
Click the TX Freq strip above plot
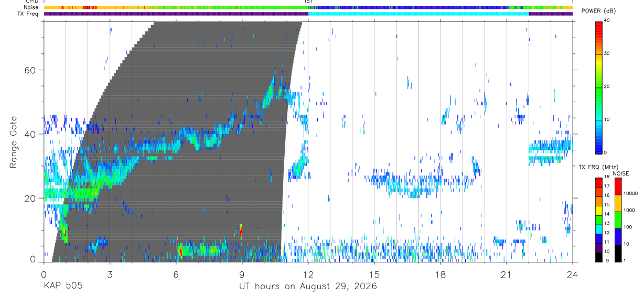click(308, 14)
